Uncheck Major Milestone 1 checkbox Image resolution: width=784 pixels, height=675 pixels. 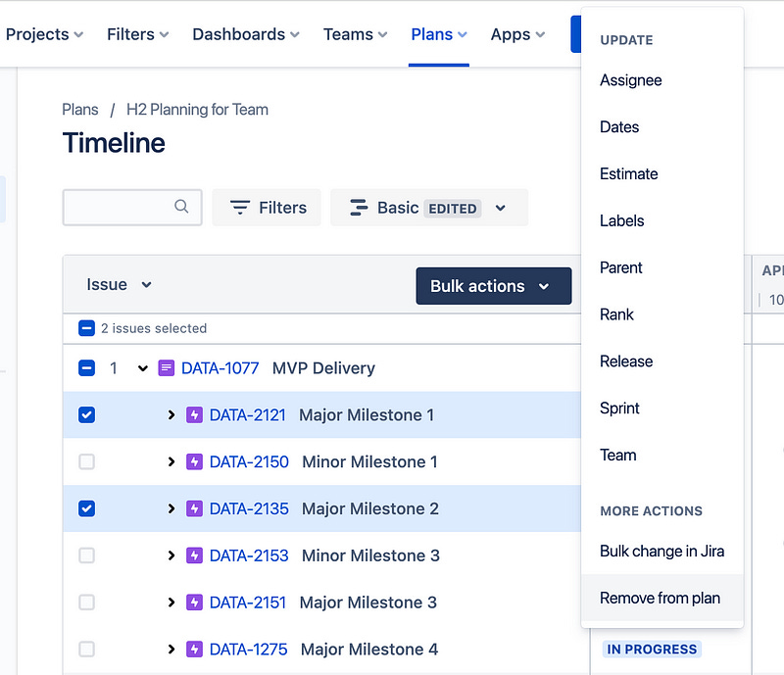tap(86, 415)
